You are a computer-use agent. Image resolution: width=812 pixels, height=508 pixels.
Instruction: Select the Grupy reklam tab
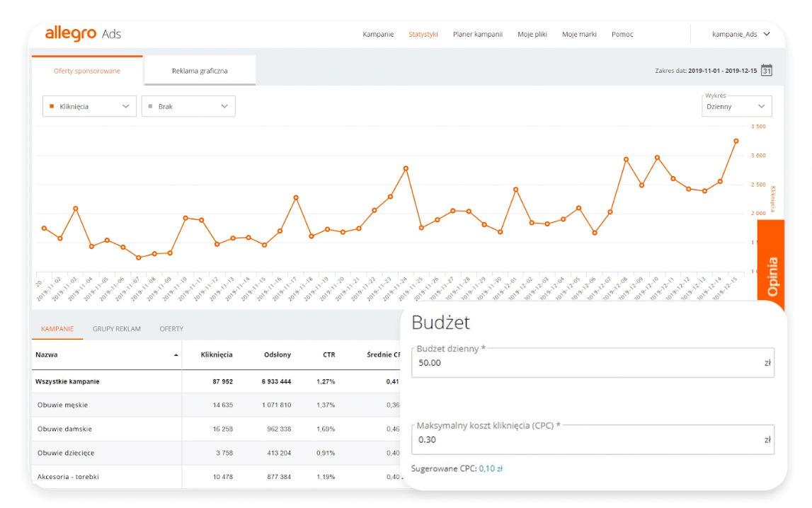pos(117,329)
